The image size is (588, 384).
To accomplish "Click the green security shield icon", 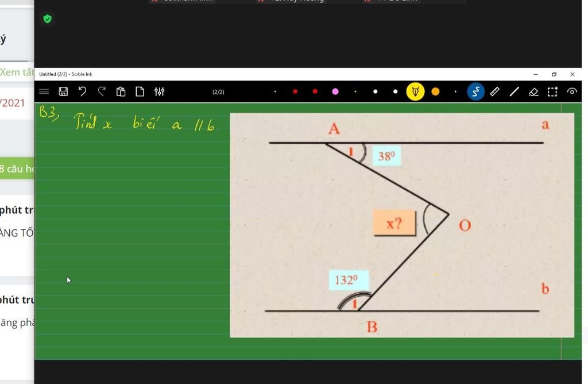I will 47,19.
